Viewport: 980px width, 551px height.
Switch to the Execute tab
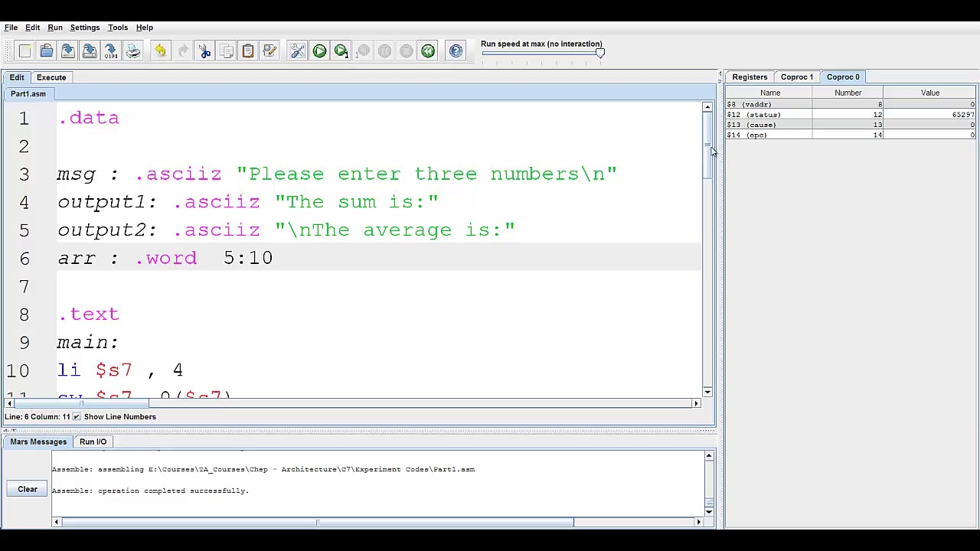pos(51,77)
